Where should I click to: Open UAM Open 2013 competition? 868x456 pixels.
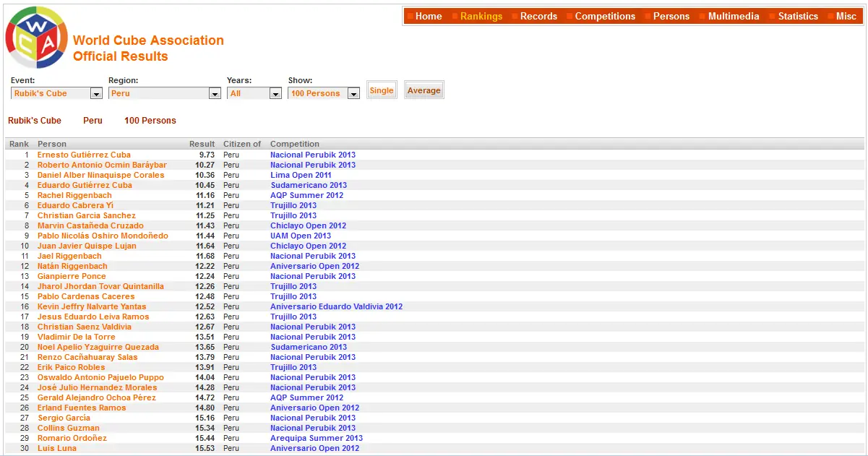tap(301, 236)
